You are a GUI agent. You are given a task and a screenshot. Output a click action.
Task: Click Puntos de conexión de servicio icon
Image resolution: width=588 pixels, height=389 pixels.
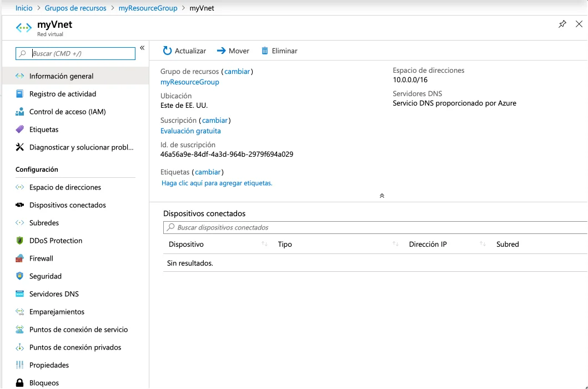pyautogui.click(x=19, y=330)
